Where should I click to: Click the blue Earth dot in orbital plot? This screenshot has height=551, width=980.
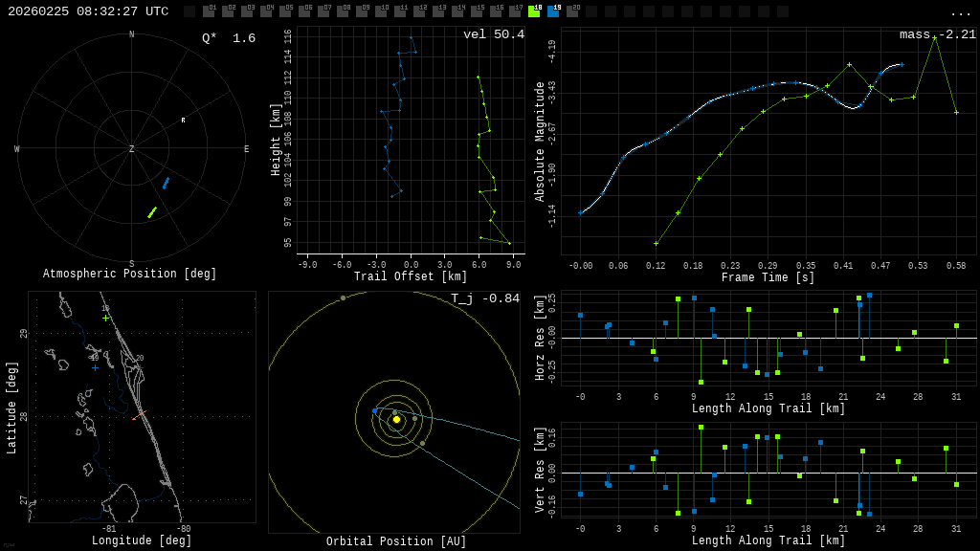(x=375, y=410)
